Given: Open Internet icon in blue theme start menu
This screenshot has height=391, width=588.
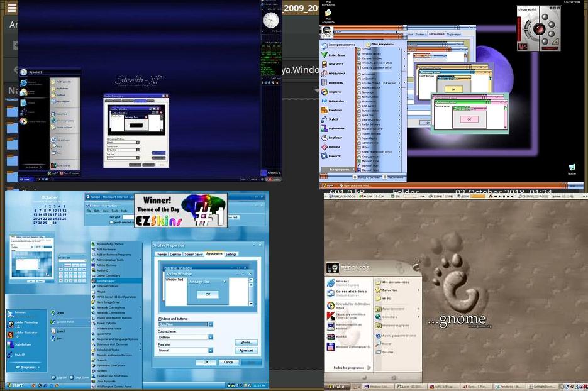Looking at the screenshot, I should (x=11, y=313).
